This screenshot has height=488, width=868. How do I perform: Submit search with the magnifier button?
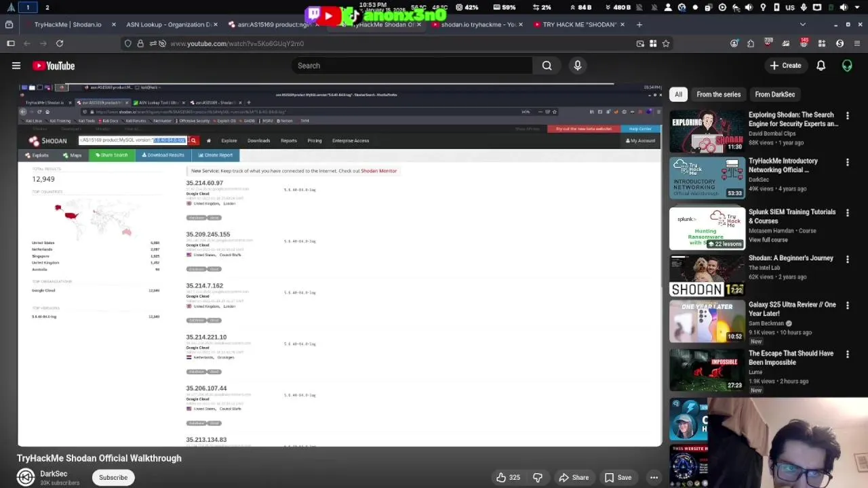click(547, 66)
